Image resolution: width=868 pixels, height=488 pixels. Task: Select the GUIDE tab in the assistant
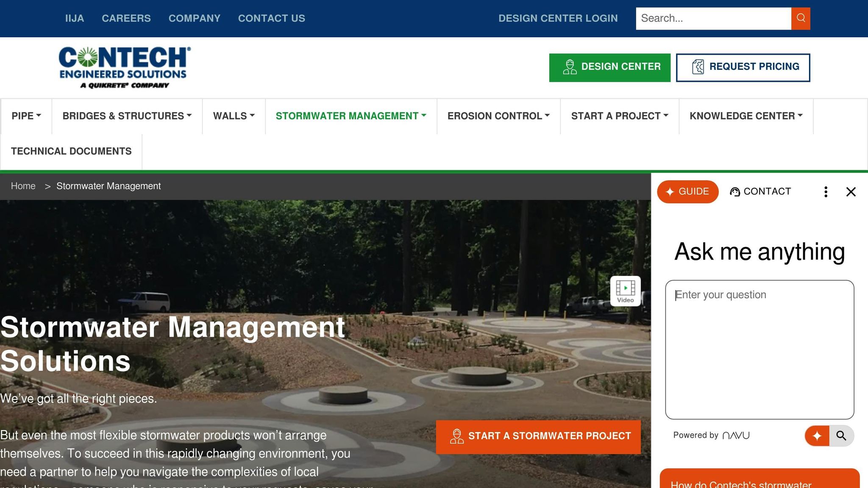point(687,191)
